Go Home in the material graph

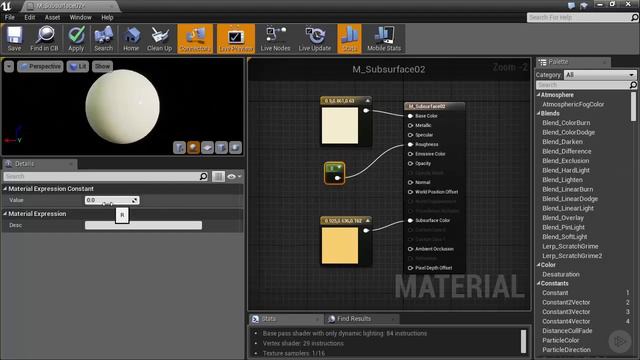(x=131, y=38)
